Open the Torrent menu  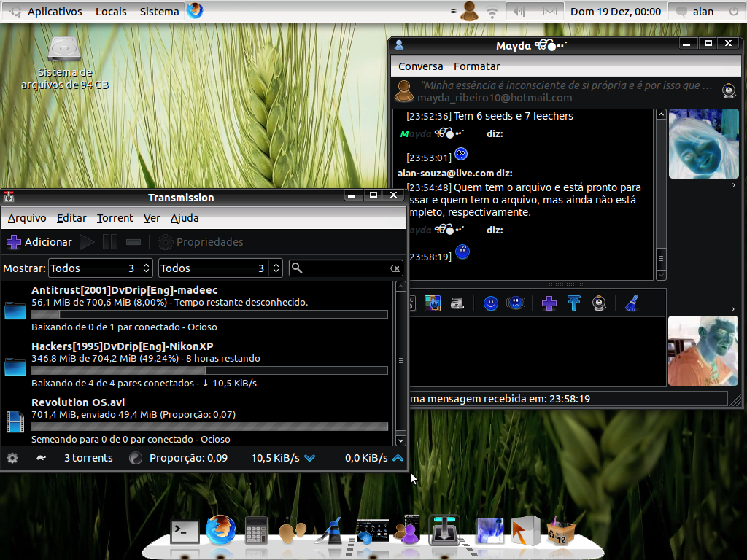click(115, 218)
